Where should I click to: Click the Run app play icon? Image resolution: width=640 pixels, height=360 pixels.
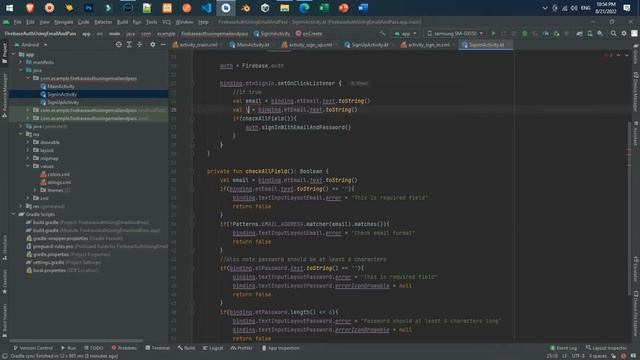pos(493,33)
